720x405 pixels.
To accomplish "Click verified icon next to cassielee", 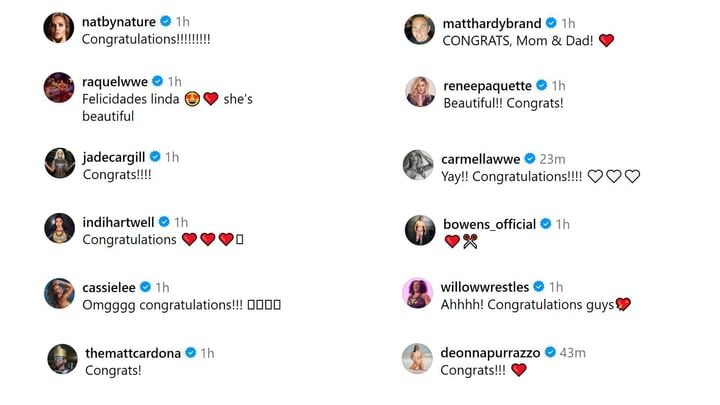I will pyautogui.click(x=145, y=287).
